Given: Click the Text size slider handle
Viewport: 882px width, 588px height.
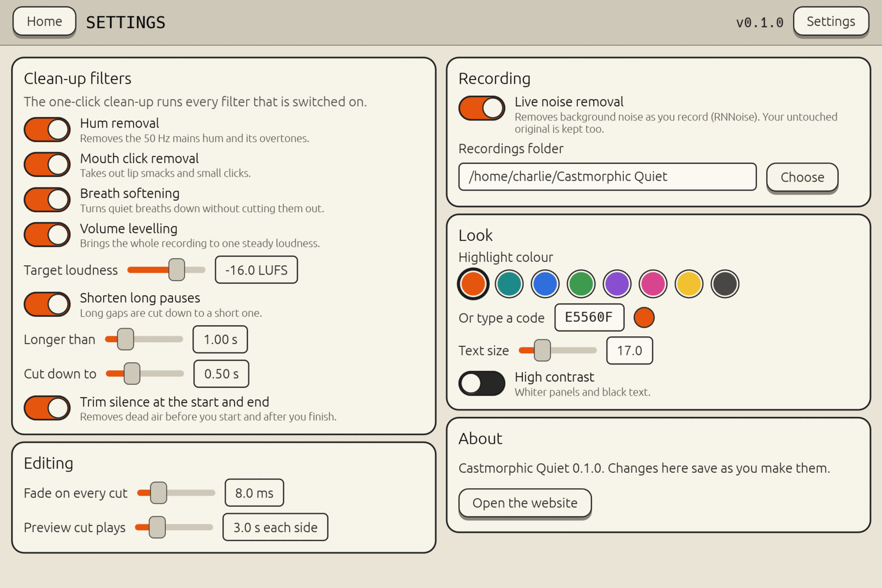Looking at the screenshot, I should click(542, 350).
